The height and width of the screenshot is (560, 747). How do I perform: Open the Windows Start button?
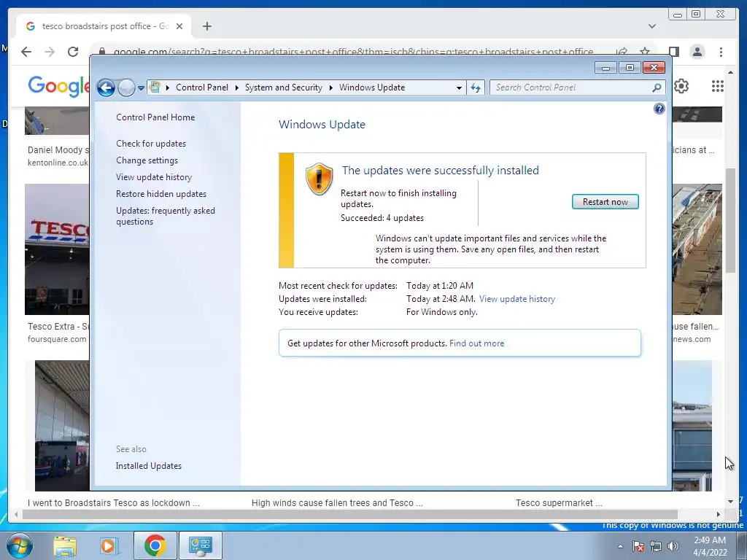[20, 545]
